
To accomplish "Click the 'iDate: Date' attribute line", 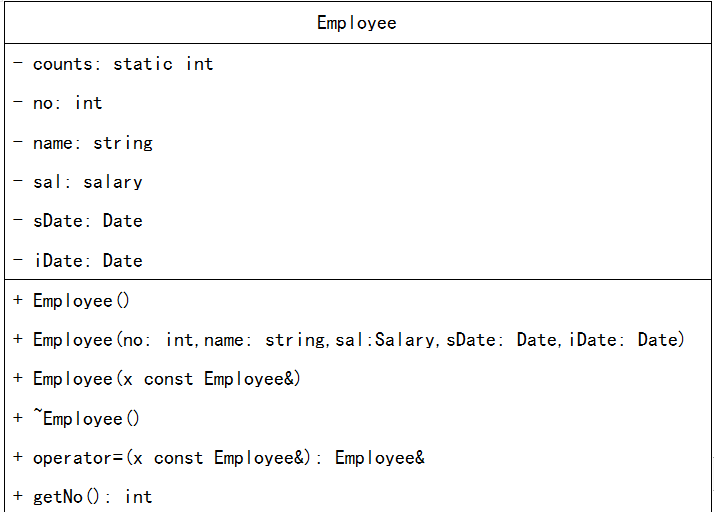I will click(78, 261).
